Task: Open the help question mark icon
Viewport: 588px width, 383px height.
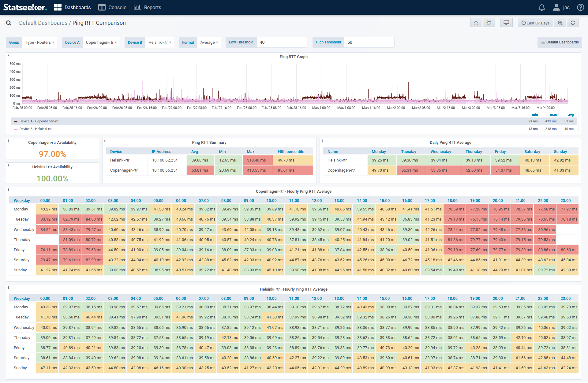Action: coord(581,7)
